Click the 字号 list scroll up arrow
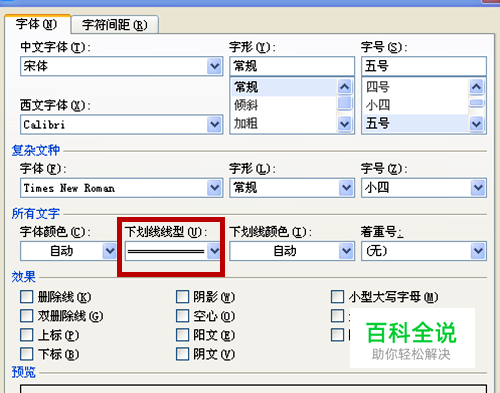 (x=477, y=87)
